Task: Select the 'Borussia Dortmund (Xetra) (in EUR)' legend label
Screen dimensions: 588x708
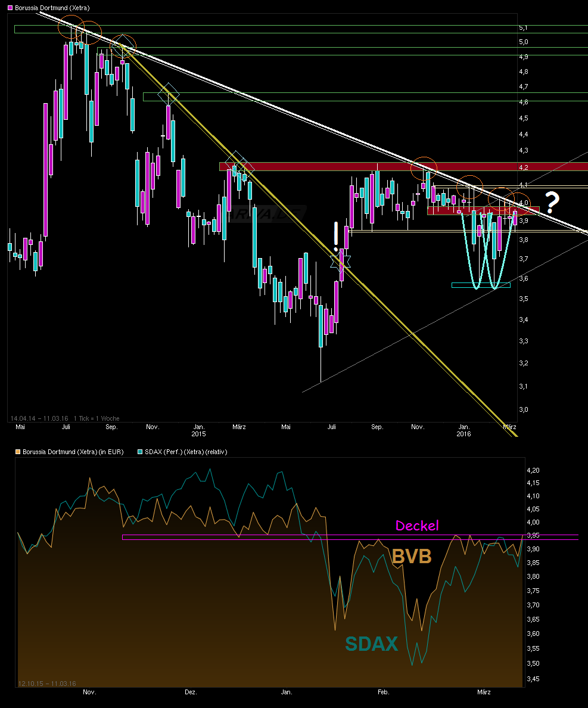Action: click(x=73, y=452)
